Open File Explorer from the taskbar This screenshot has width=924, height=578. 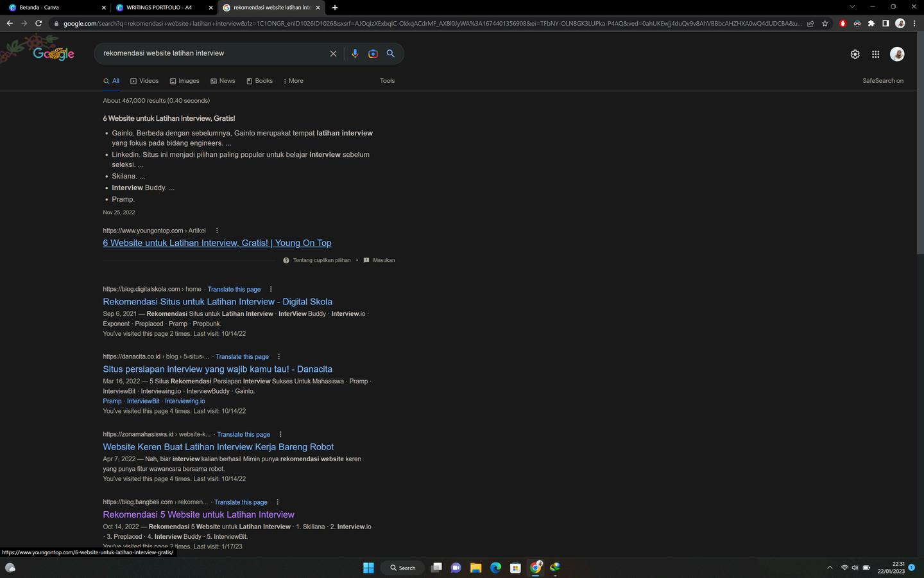[475, 568]
